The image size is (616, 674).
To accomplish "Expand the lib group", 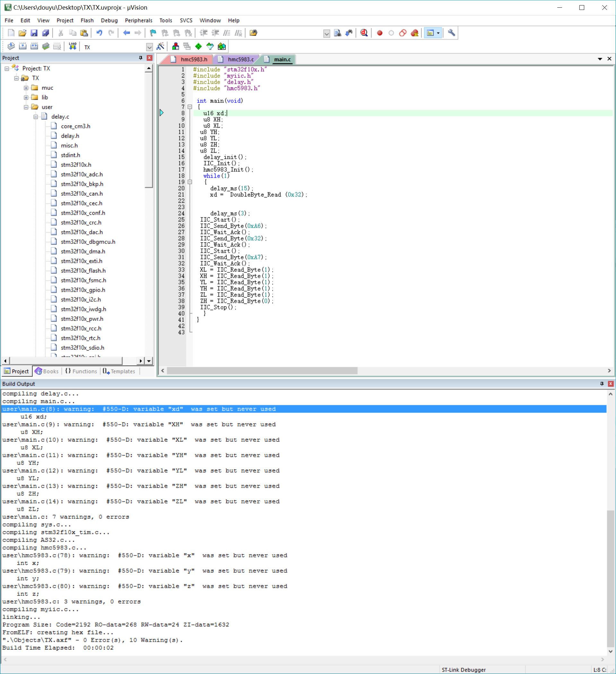I will pyautogui.click(x=26, y=98).
